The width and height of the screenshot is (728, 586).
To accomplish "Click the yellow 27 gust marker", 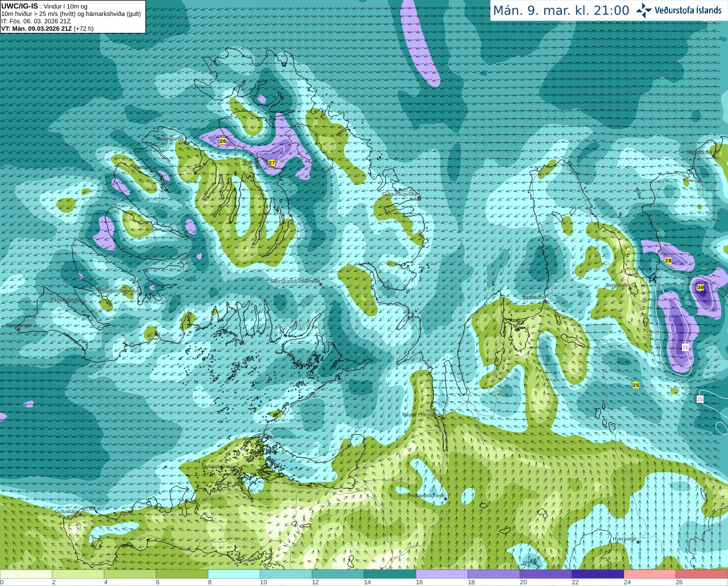I will click(x=272, y=163).
